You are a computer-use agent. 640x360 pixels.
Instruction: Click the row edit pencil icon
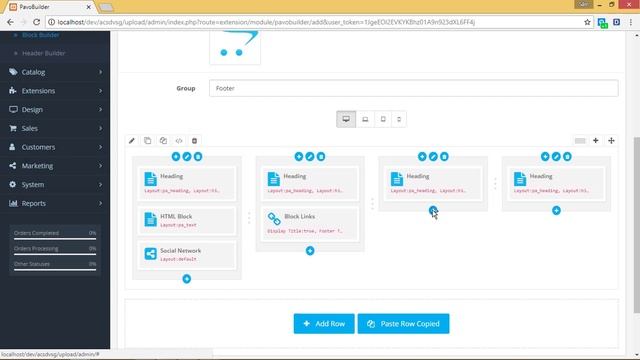[132, 141]
